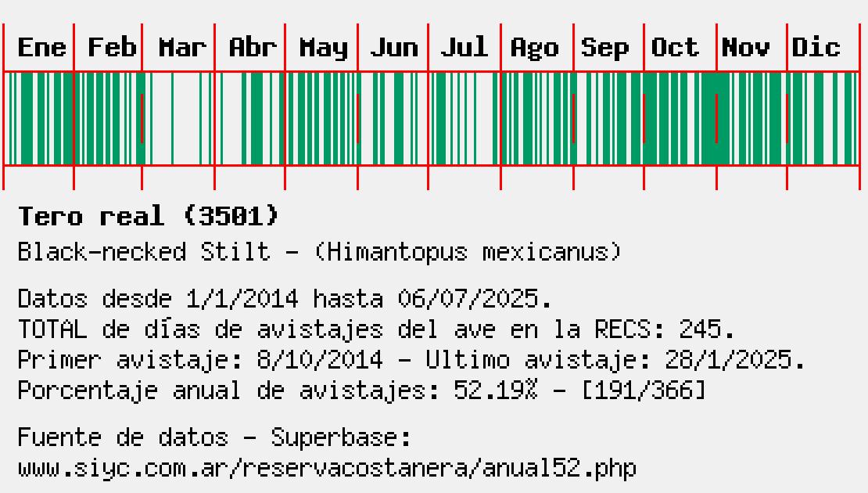Click the Feb month label
868x493 pixels.
(x=113, y=48)
